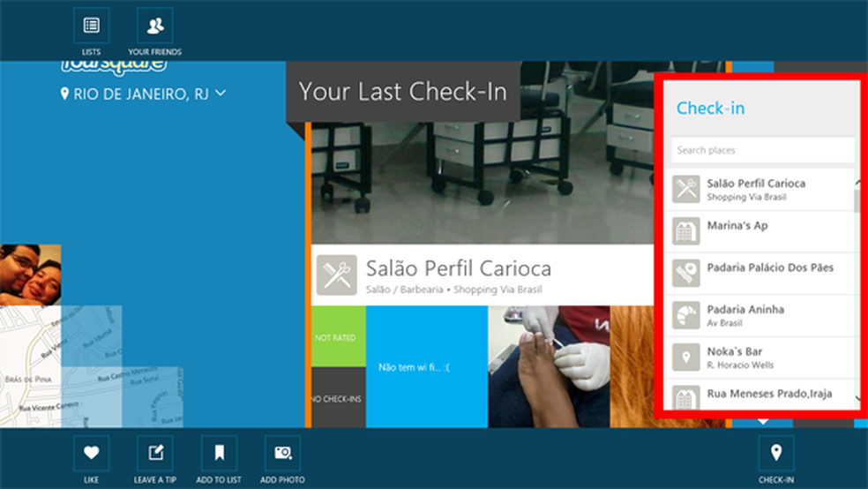The image size is (868, 489).
Task: Click the Leave a Tip icon
Action: coord(155,453)
